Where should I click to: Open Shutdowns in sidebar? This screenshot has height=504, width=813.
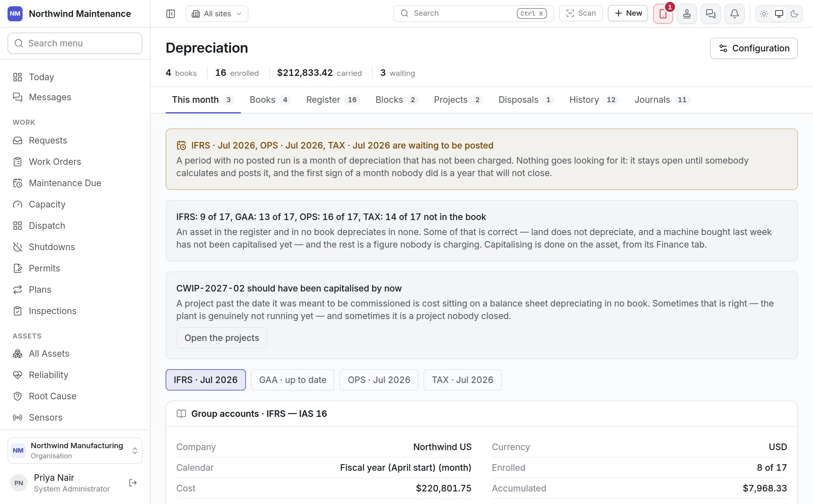(75, 247)
